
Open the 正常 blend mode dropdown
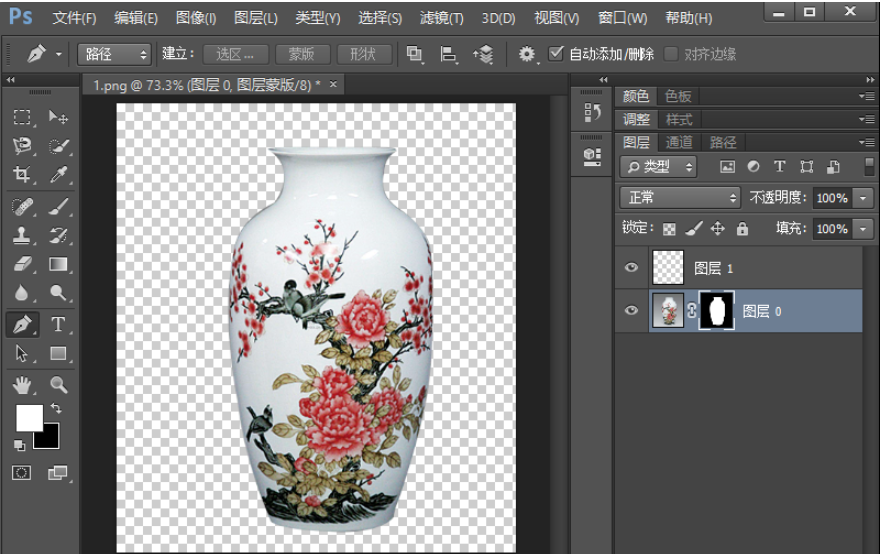(x=679, y=198)
